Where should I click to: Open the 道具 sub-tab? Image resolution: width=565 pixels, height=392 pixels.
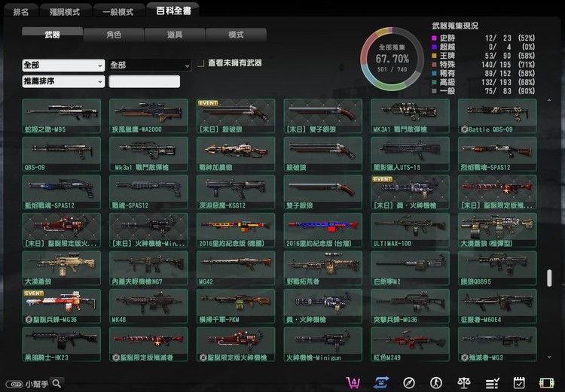coord(175,35)
